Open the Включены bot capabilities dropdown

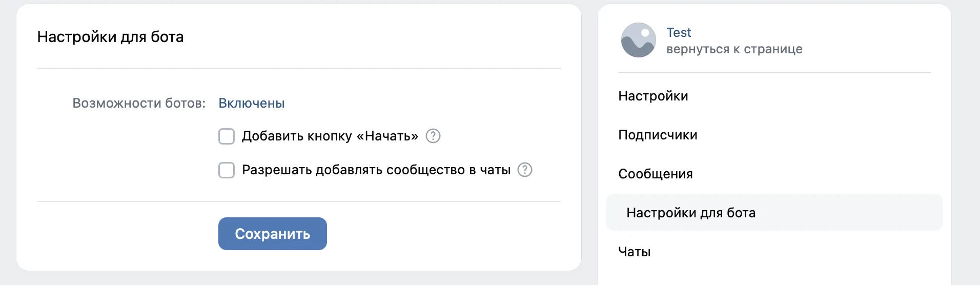pyautogui.click(x=251, y=103)
